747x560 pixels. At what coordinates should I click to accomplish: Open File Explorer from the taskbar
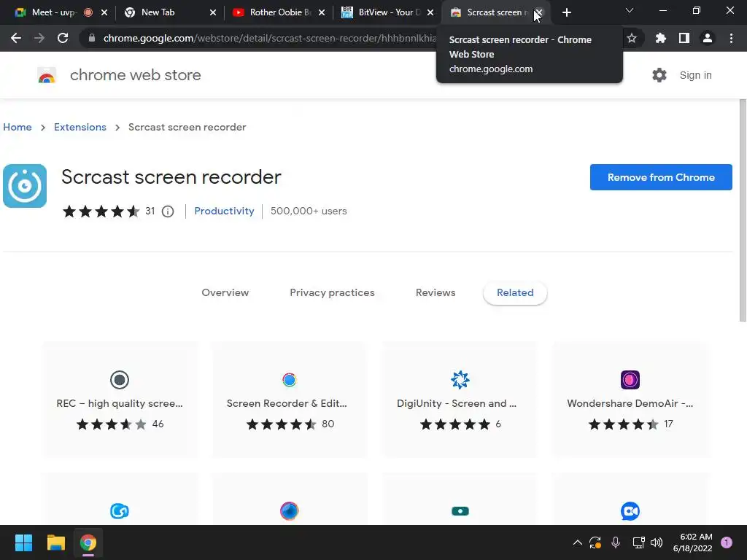pos(55,542)
